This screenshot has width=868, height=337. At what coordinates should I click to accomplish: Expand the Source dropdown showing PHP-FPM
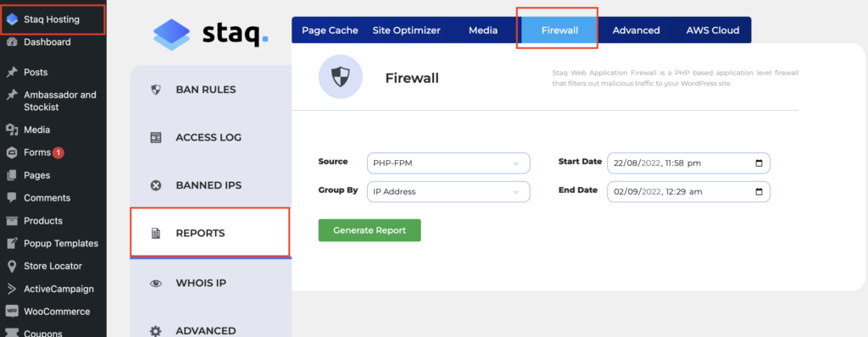point(448,163)
